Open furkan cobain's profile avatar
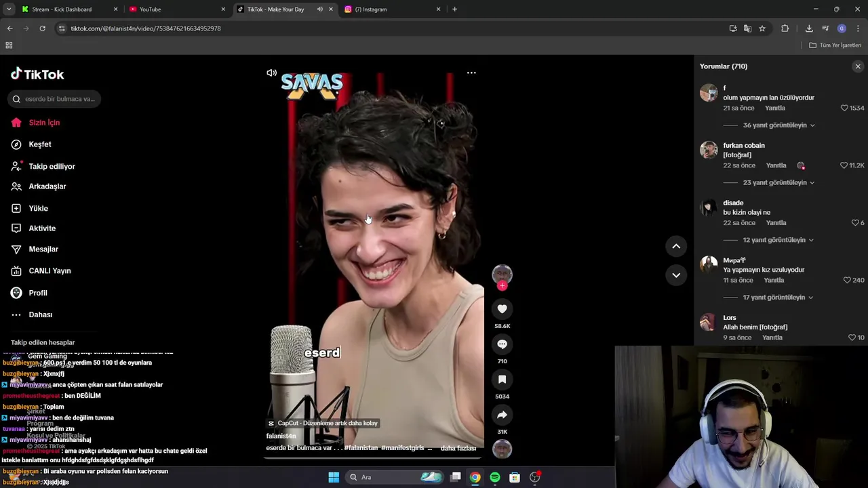 pos(709,150)
